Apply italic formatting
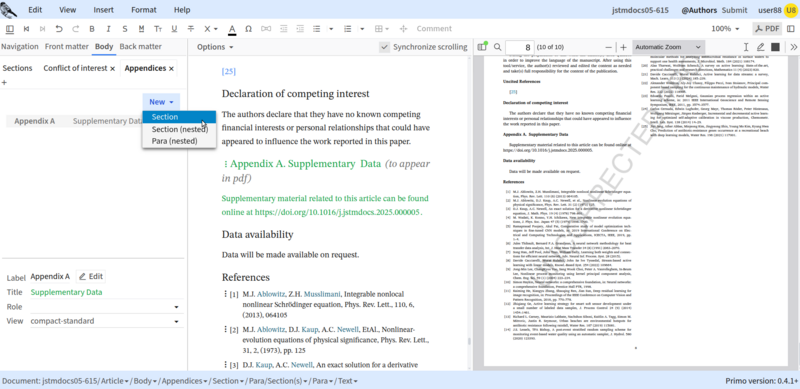Viewport: 800px width, 389px height. point(108,29)
